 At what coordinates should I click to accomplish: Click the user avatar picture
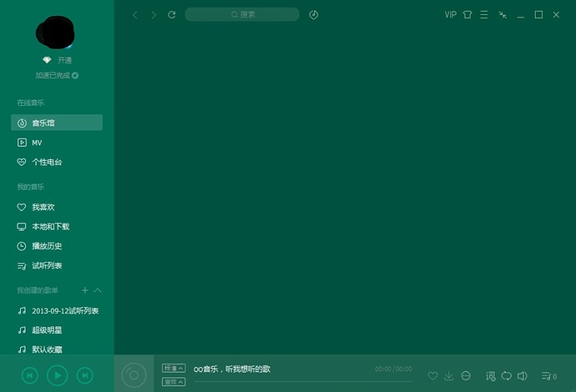coord(55,33)
